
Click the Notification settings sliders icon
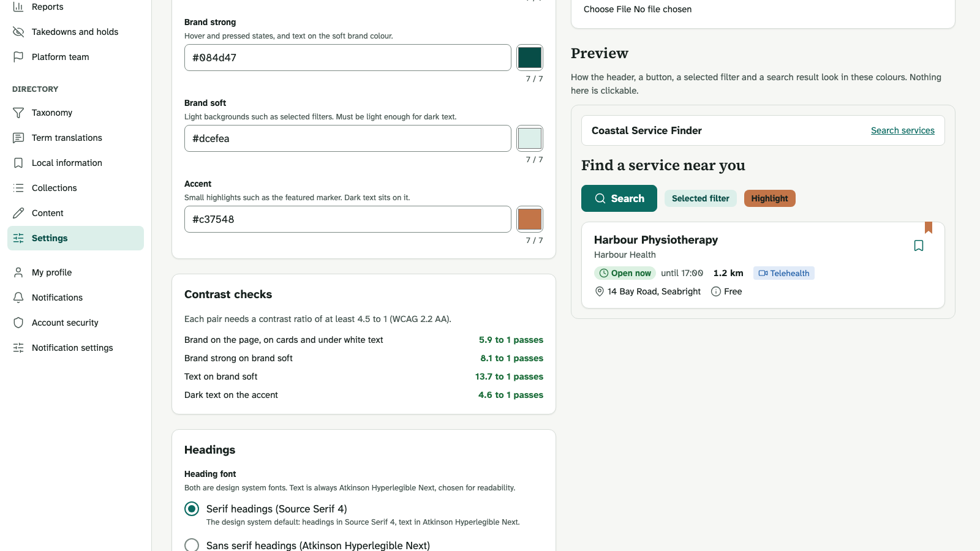click(x=18, y=348)
